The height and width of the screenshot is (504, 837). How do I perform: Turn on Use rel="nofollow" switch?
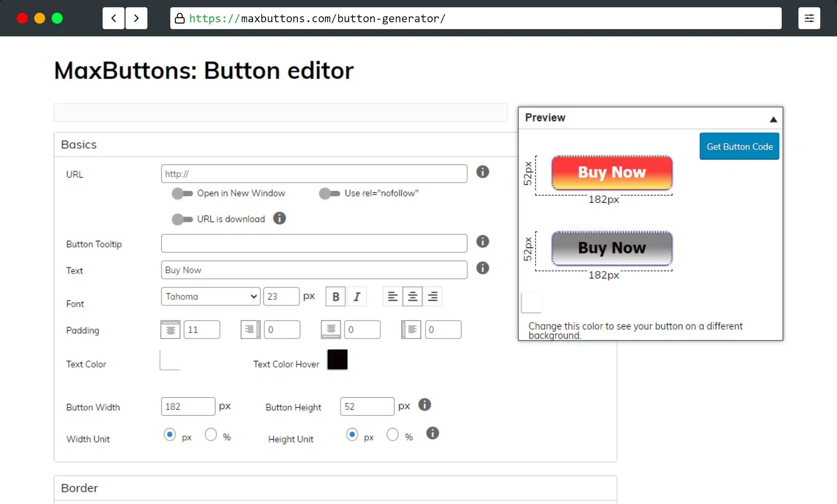coord(329,193)
